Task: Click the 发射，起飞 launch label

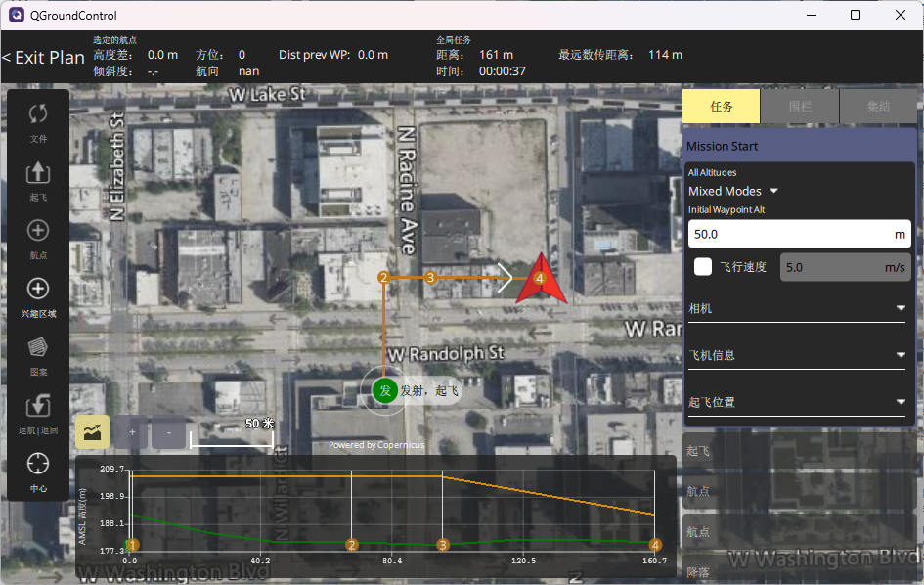Action: tap(429, 390)
